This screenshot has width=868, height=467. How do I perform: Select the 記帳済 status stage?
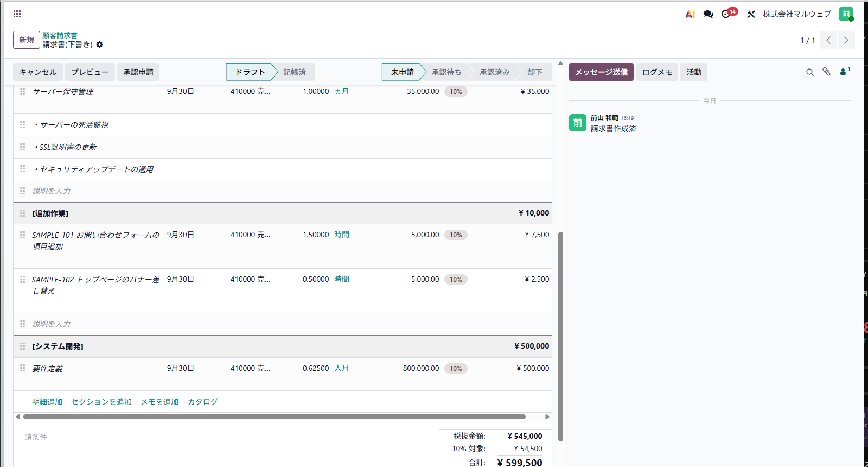pos(295,72)
